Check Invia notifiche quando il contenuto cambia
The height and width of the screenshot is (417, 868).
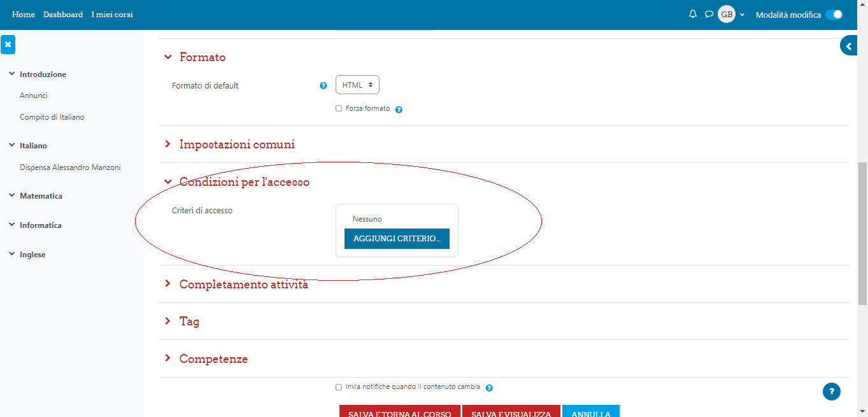click(x=339, y=386)
